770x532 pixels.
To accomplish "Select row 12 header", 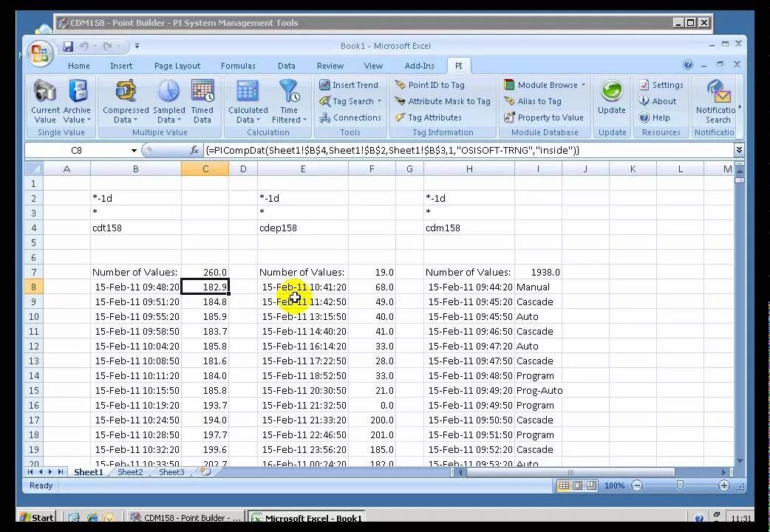I will click(x=34, y=347).
